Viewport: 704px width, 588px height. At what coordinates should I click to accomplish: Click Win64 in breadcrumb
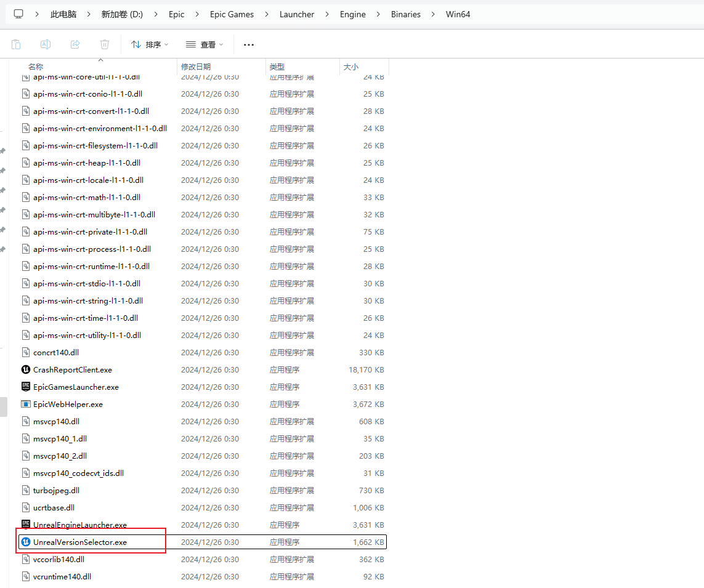[x=458, y=14]
